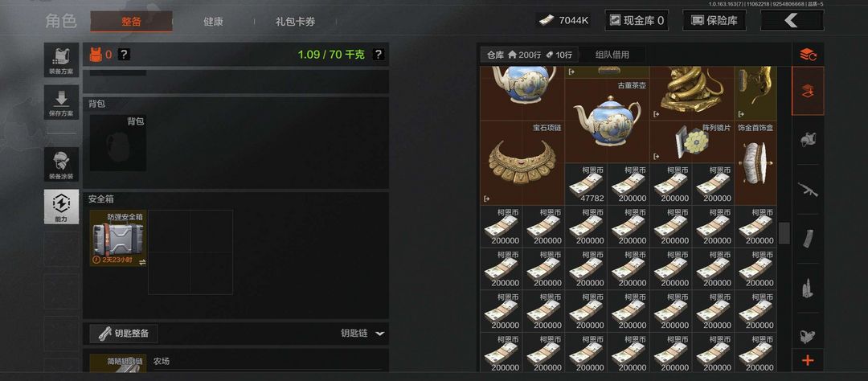Filter warehouse by rifle weapon icon
This screenshot has height=381, width=868.
[x=808, y=189]
